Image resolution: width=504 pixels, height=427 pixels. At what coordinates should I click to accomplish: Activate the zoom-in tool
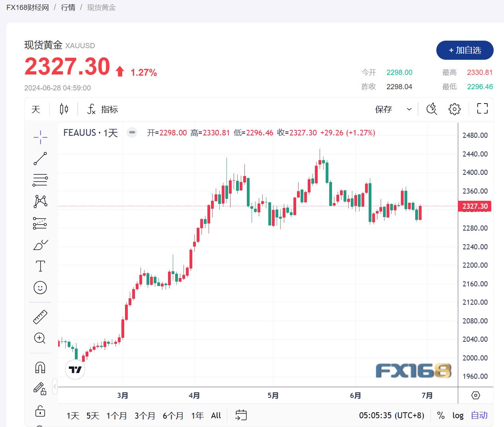[x=40, y=338]
